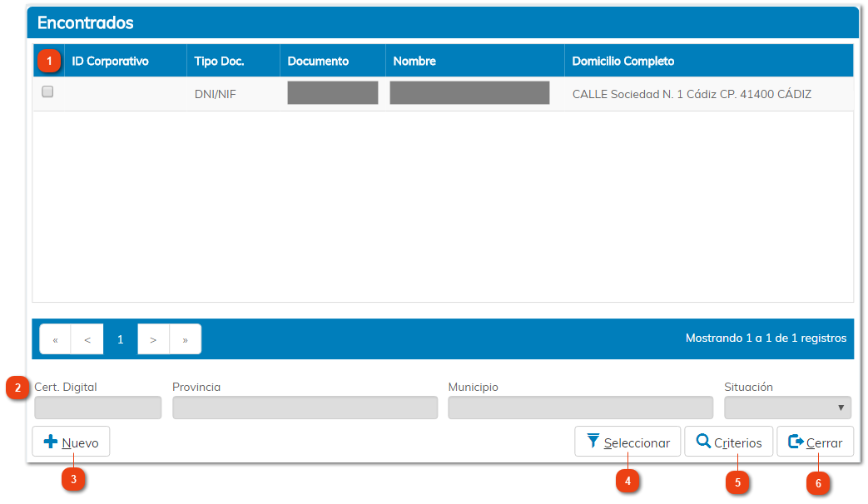Click the plus icon on Nuevo
Image resolution: width=868 pixels, height=504 pixels.
click(51, 442)
